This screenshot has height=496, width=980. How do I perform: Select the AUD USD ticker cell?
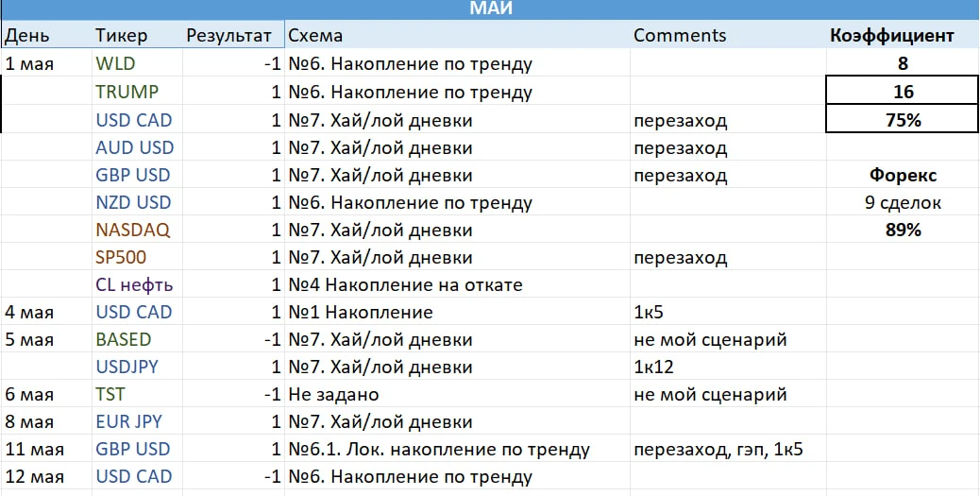[x=137, y=147]
